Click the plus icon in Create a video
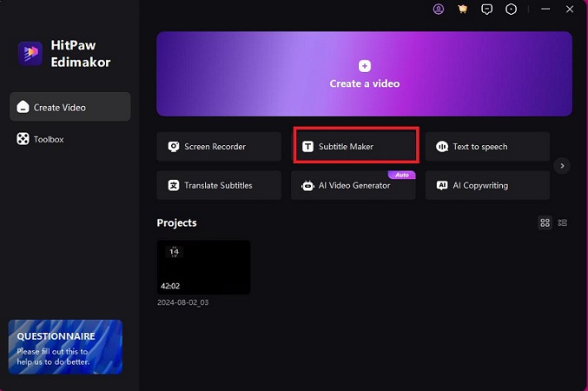The height and width of the screenshot is (391, 588). coord(364,66)
